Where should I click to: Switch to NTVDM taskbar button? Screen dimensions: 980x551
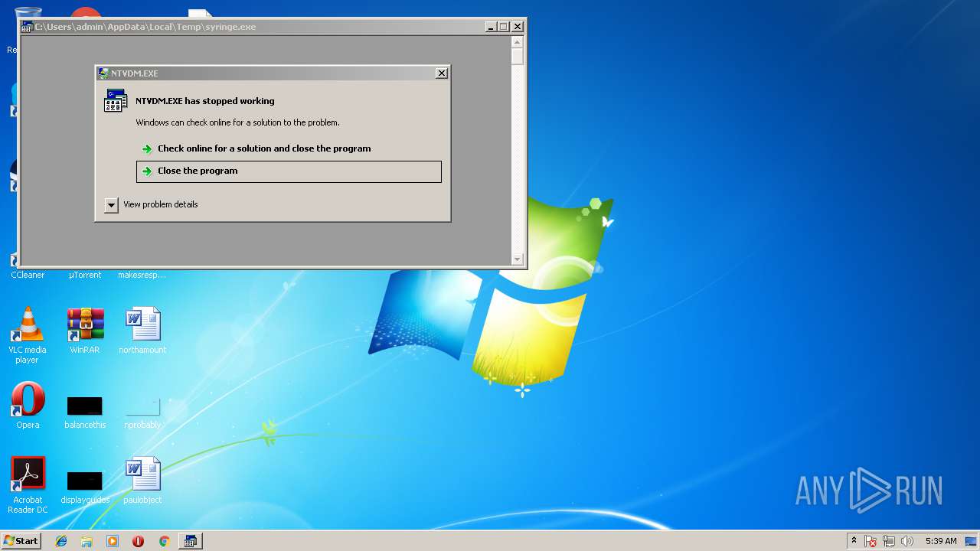click(190, 541)
